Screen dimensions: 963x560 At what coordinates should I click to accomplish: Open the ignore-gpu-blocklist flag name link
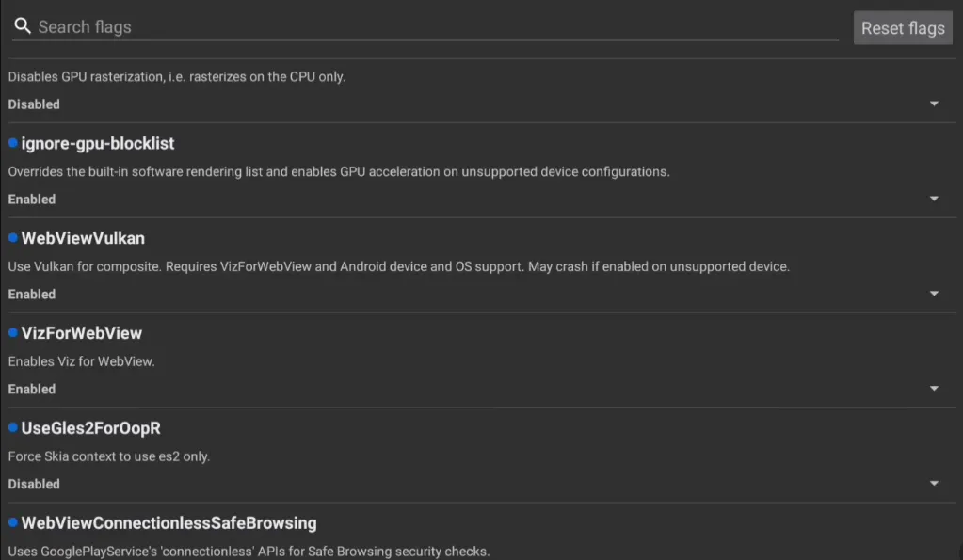[x=97, y=143]
